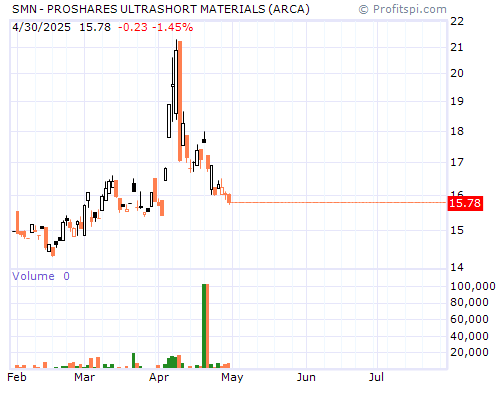The image size is (500, 400).
Task: Click the chart title SMN - PROSHARES ULTRASHORT MATERIALS (ARCA)
Action: pyautogui.click(x=161, y=9)
